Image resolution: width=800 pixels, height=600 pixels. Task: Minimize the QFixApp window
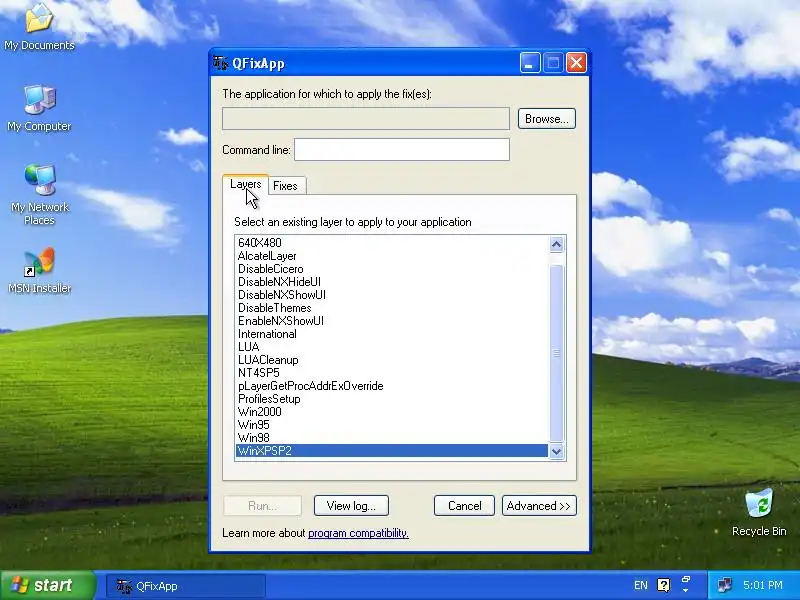(530, 63)
